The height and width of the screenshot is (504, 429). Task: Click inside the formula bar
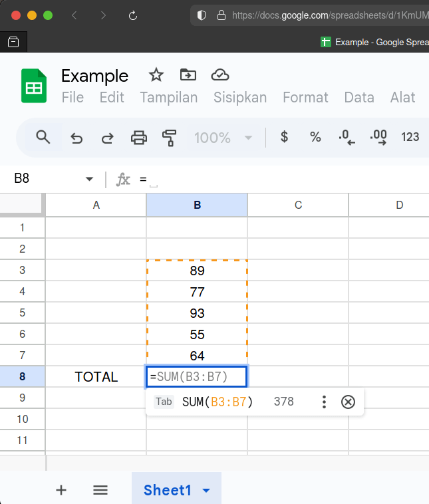coord(283,179)
